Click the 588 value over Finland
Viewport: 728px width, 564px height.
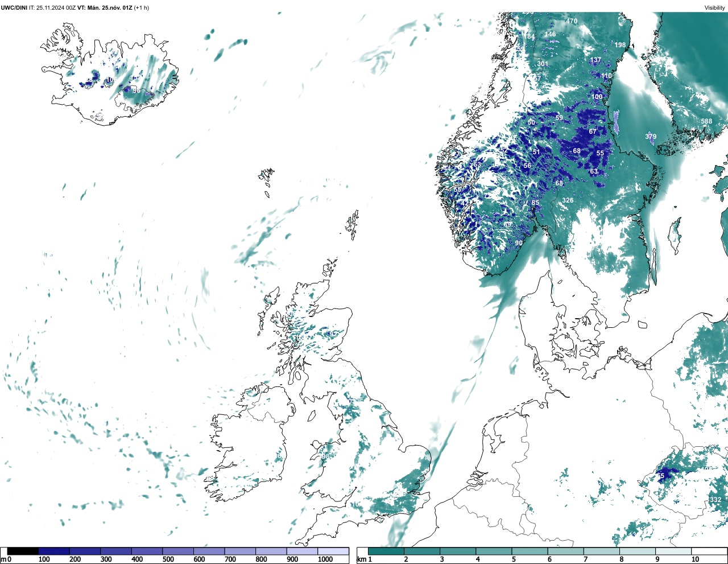click(x=706, y=121)
